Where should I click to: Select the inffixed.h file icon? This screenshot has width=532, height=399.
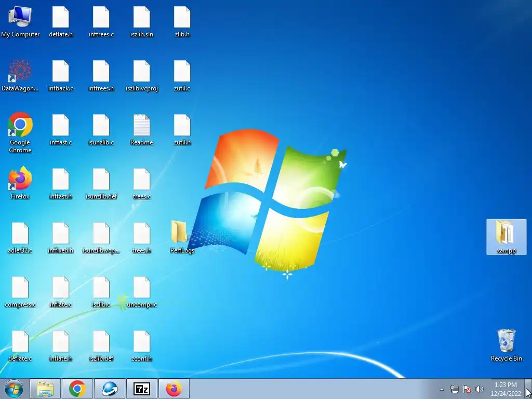(61, 238)
